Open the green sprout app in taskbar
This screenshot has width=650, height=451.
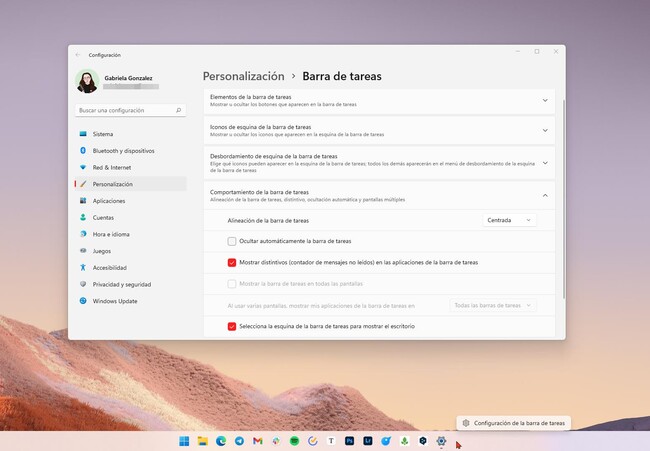[404, 441]
